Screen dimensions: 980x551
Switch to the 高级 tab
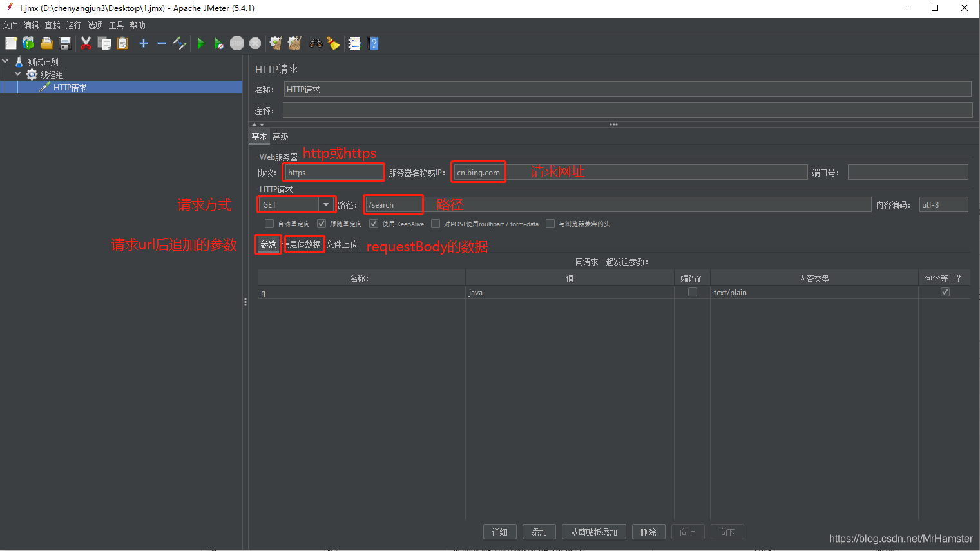tap(280, 137)
